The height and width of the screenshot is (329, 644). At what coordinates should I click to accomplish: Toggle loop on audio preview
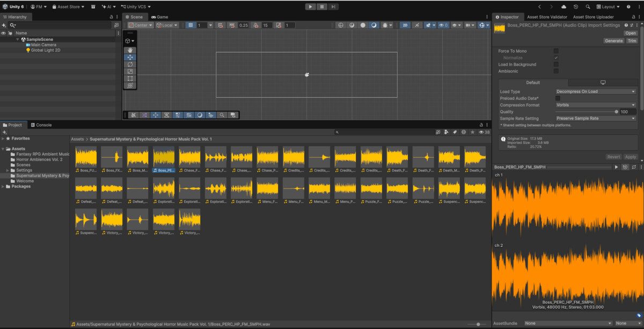[x=634, y=167]
